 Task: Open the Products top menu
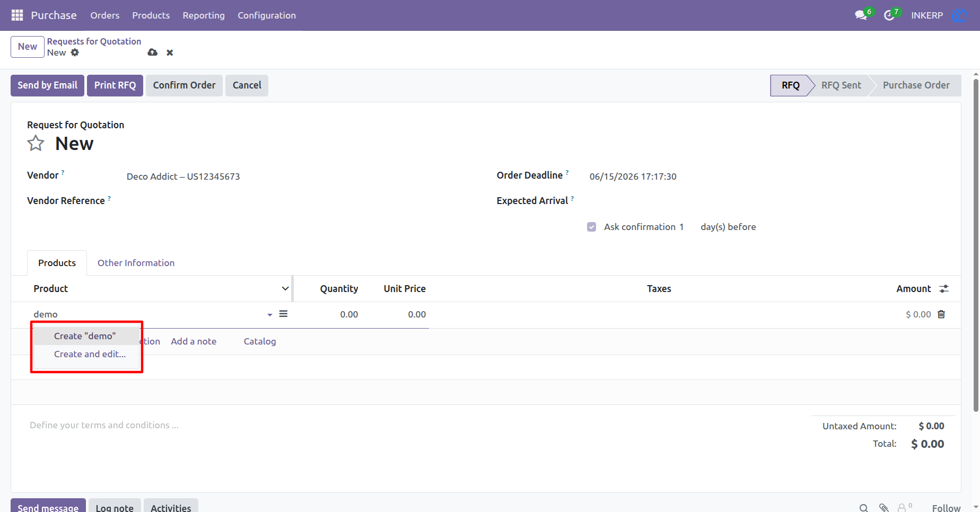coord(151,15)
